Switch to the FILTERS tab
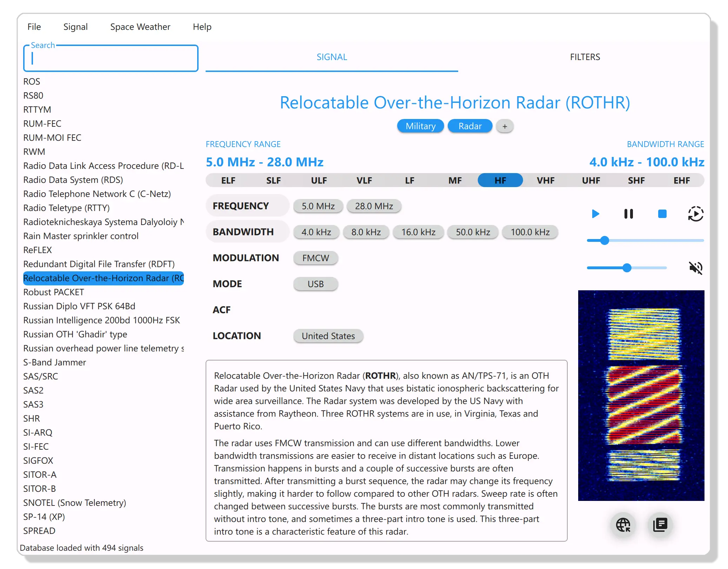 (585, 57)
